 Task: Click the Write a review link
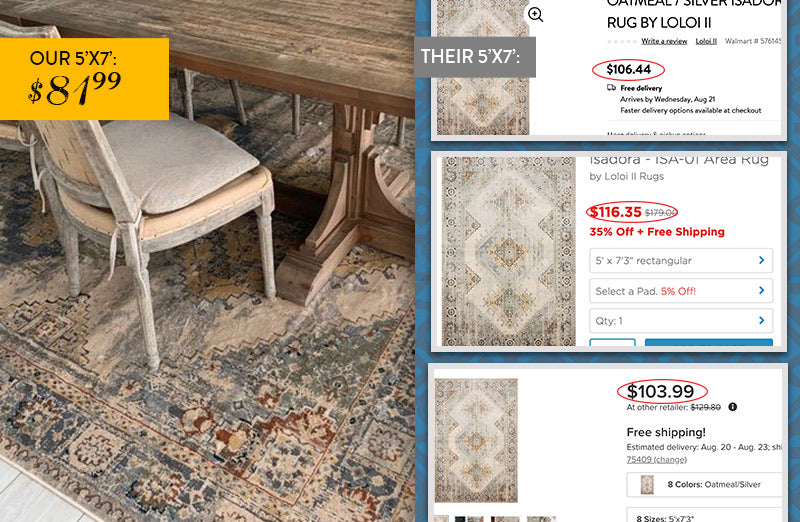click(664, 41)
